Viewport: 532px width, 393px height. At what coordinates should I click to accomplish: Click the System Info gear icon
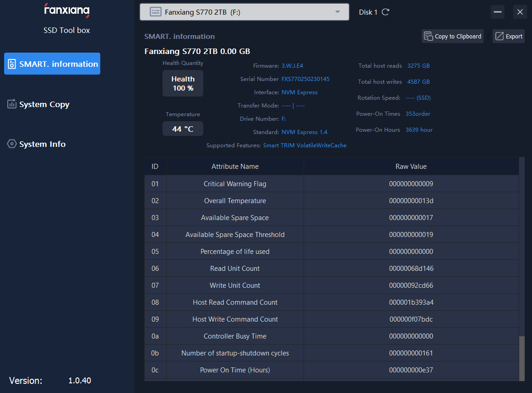(12, 144)
